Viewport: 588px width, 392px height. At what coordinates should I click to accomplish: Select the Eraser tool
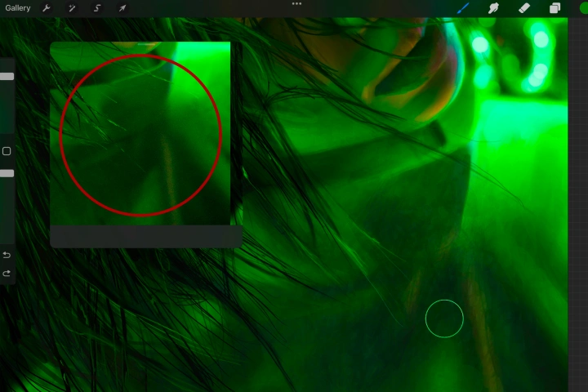524,8
